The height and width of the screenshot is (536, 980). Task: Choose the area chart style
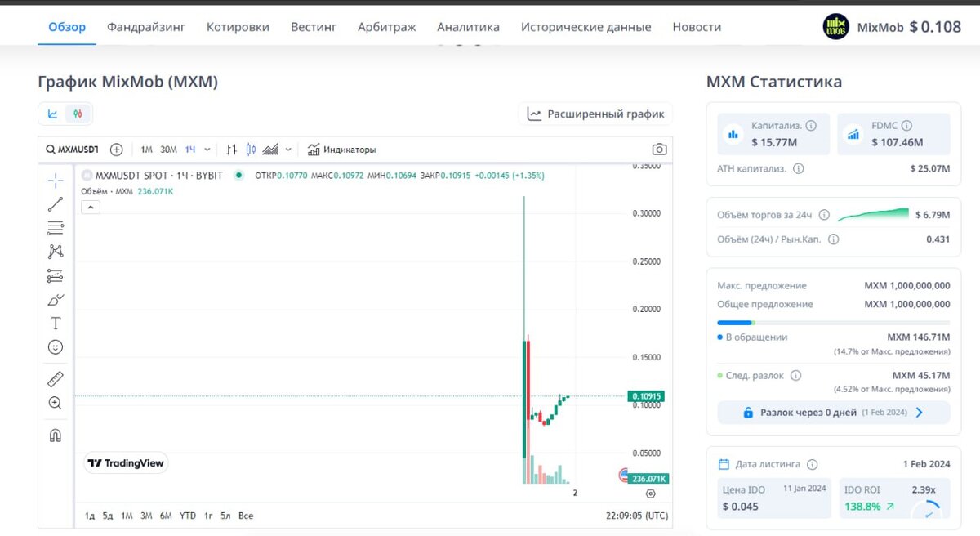[271, 150]
